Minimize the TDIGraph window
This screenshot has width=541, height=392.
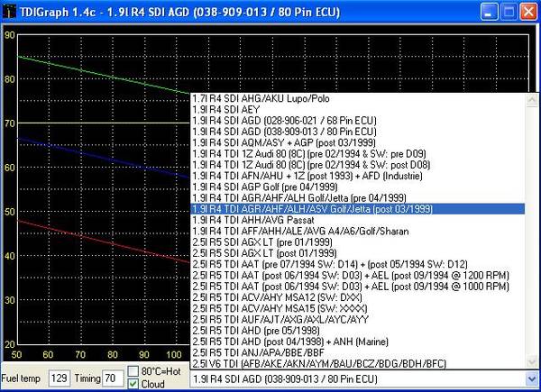click(x=489, y=12)
